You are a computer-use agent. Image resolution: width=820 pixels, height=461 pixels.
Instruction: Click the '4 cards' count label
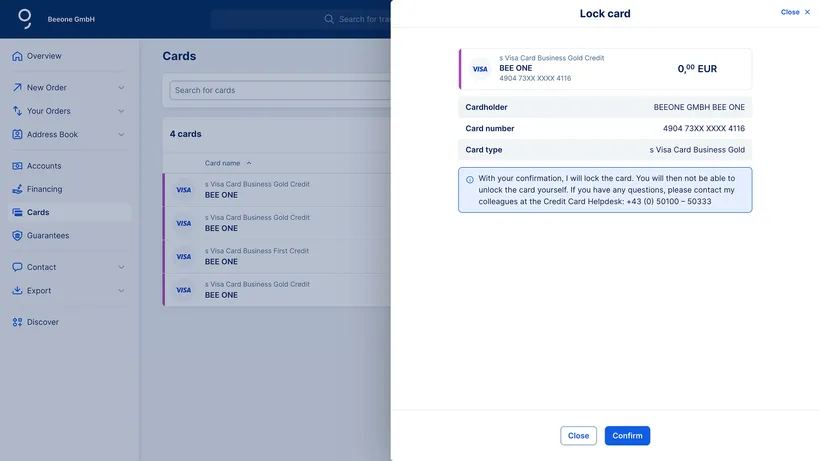(186, 134)
